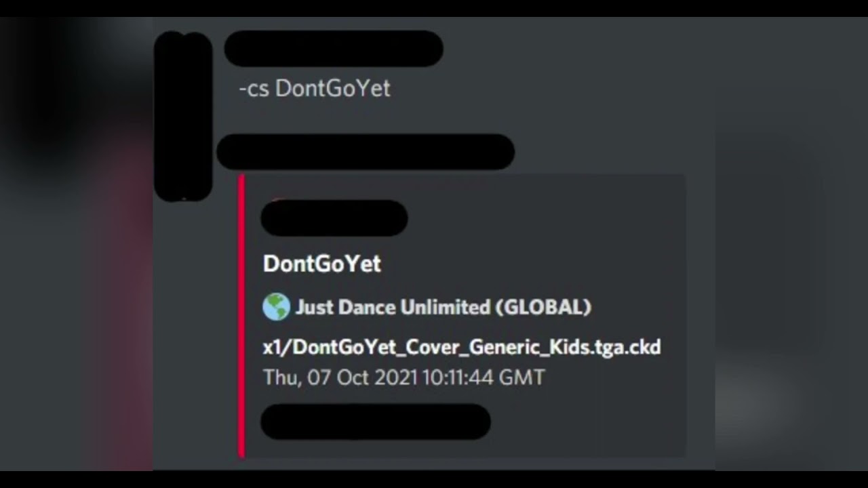Click the redacted embed author name
This screenshot has height=488, width=868.
point(334,218)
